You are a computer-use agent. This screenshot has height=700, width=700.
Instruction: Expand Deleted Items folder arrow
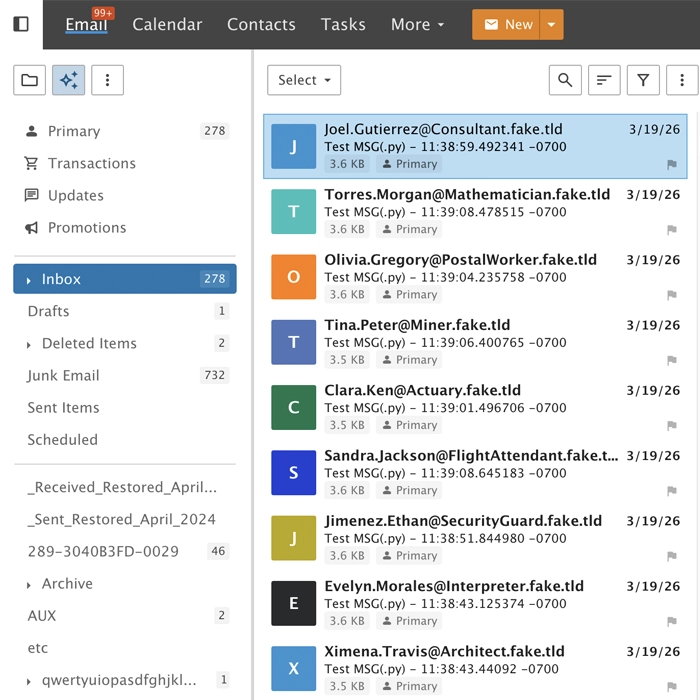(x=29, y=345)
